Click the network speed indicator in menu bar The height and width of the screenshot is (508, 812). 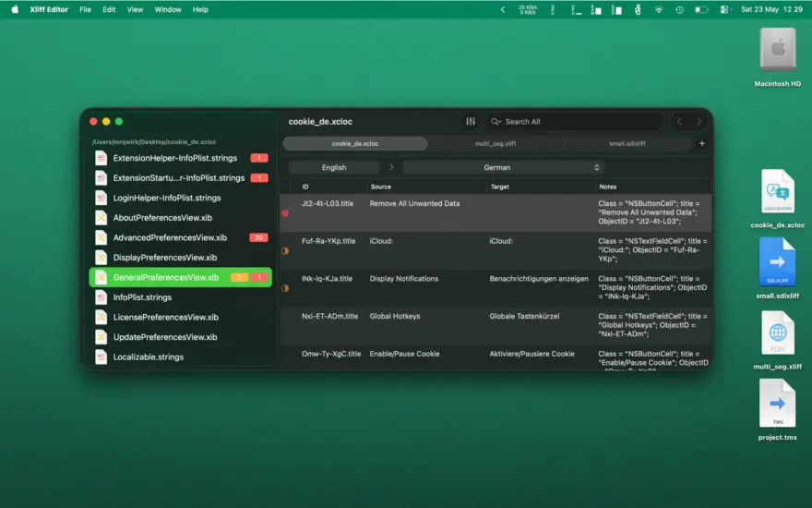coord(527,9)
